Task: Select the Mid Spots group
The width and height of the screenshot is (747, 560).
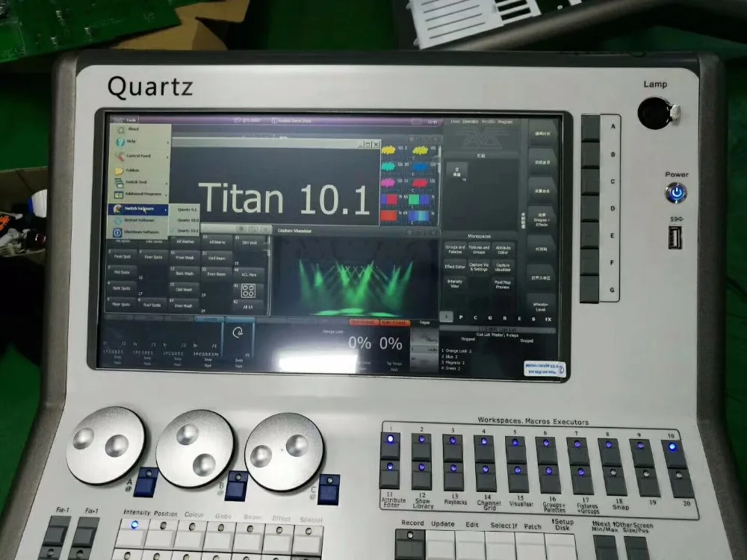Action: coord(122,273)
